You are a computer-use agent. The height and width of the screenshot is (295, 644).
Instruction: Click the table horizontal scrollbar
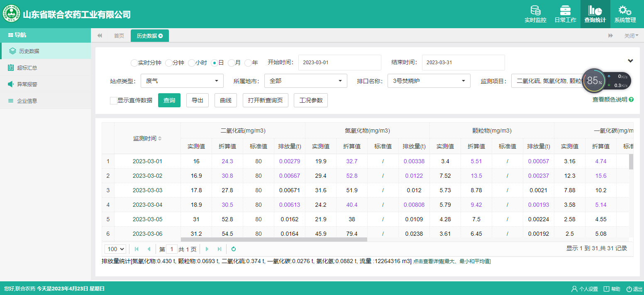click(x=274, y=239)
